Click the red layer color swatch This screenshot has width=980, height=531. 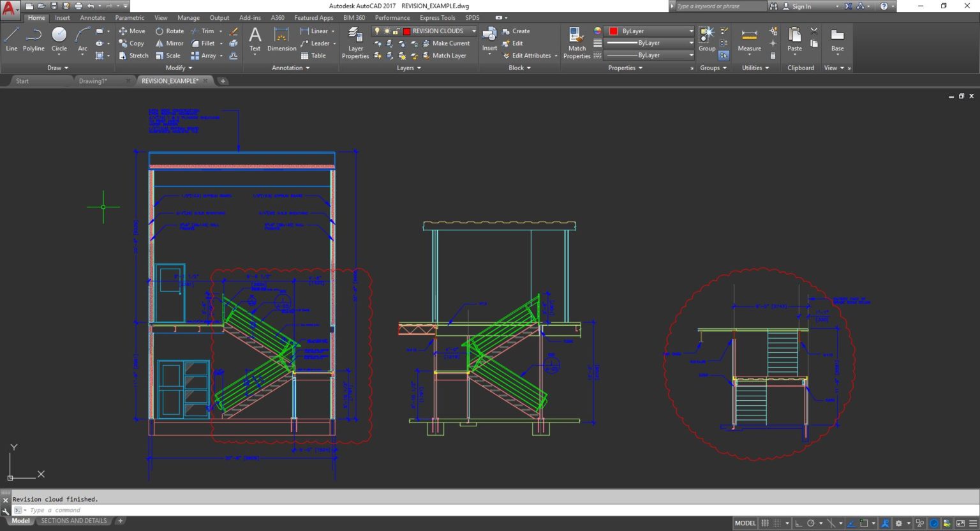(x=406, y=31)
